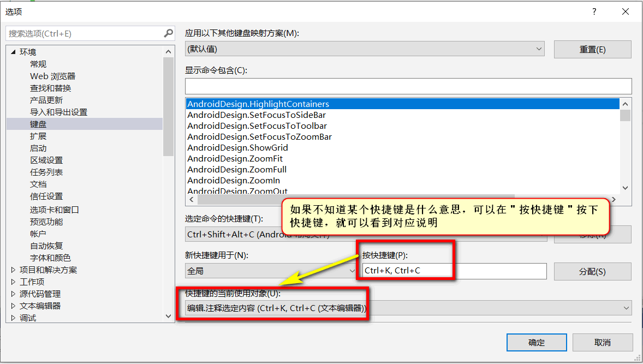Open the selected command shortcuts dropdown
The width and height of the screenshot is (643, 364).
pyautogui.click(x=366, y=235)
